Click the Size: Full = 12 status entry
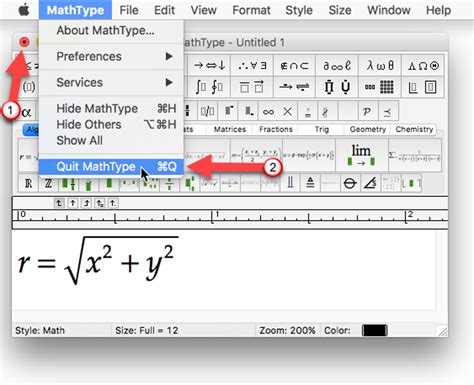 (x=146, y=330)
